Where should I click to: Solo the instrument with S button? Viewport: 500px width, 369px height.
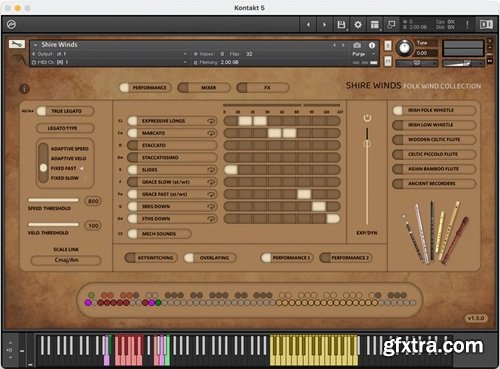click(388, 45)
